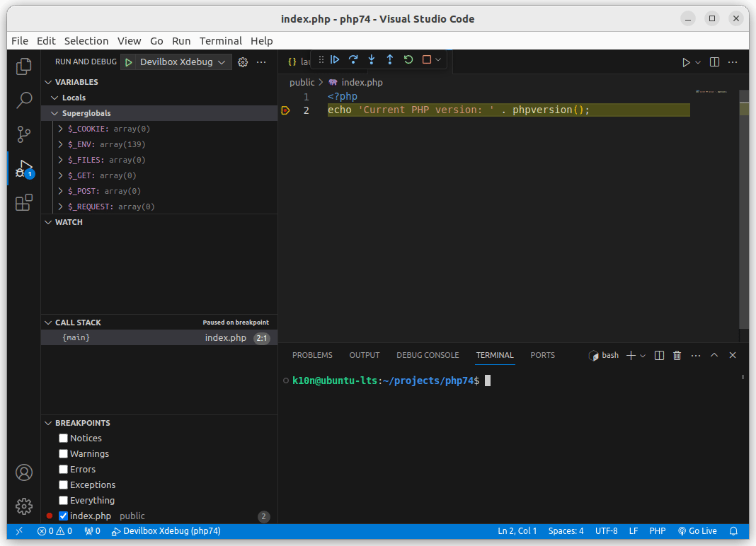Select the {main} call stack frame
Screen dimensions: 756x546
(76, 338)
